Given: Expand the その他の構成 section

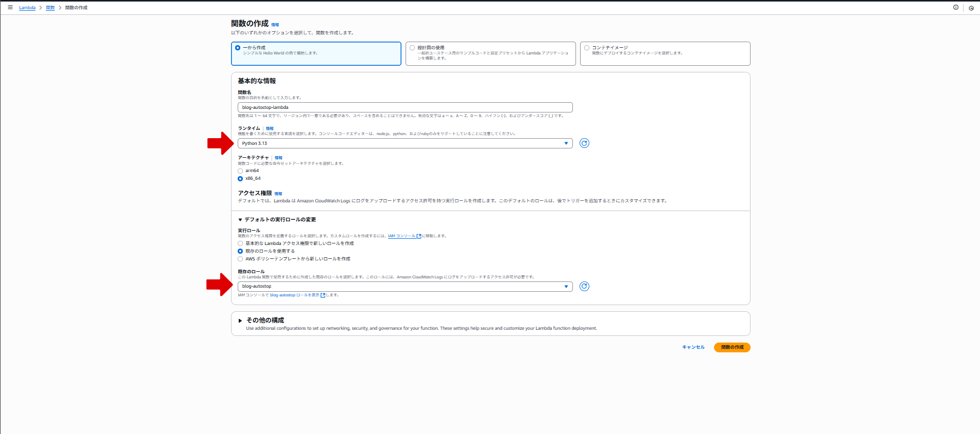Looking at the screenshot, I should [x=240, y=320].
